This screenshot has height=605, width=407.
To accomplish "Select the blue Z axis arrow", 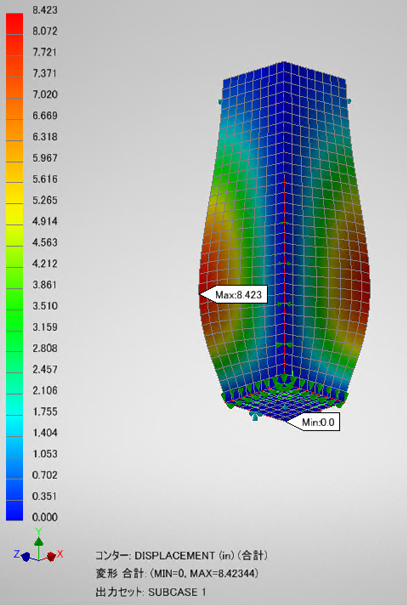I will click(23, 556).
